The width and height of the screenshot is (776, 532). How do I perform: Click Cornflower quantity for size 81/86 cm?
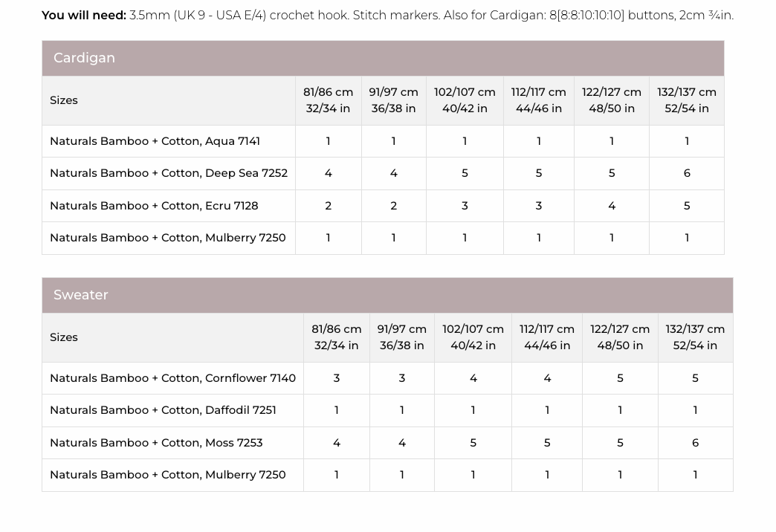pyautogui.click(x=336, y=378)
